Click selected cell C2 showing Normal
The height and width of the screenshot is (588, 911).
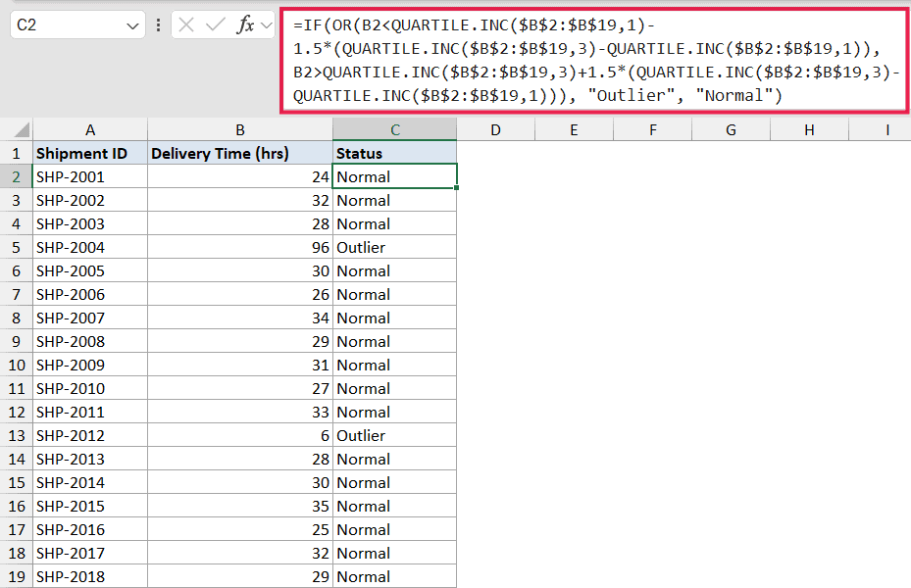394,176
